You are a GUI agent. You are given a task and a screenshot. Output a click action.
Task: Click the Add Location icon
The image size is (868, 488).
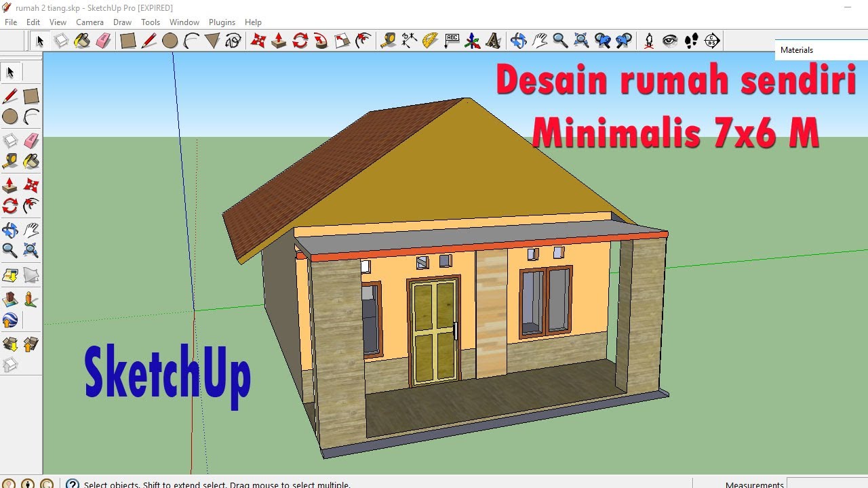coord(10,275)
